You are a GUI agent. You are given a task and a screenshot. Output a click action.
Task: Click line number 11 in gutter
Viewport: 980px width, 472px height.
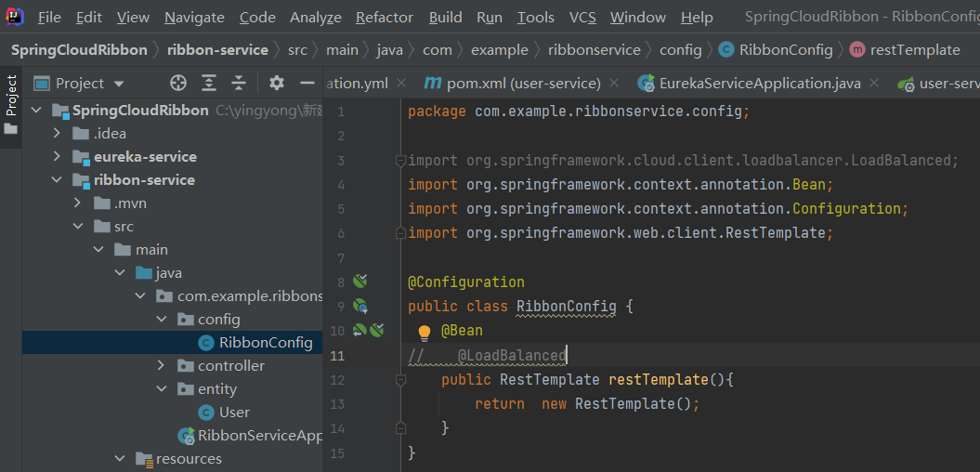point(337,356)
